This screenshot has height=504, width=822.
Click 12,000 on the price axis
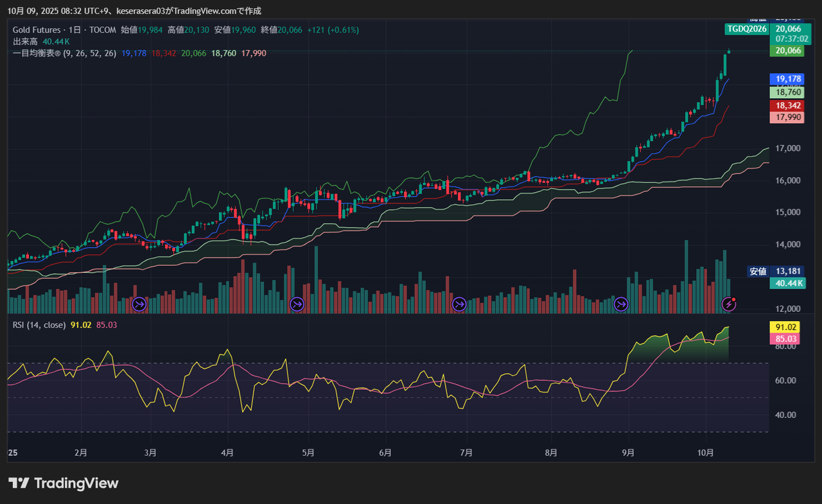click(787, 308)
